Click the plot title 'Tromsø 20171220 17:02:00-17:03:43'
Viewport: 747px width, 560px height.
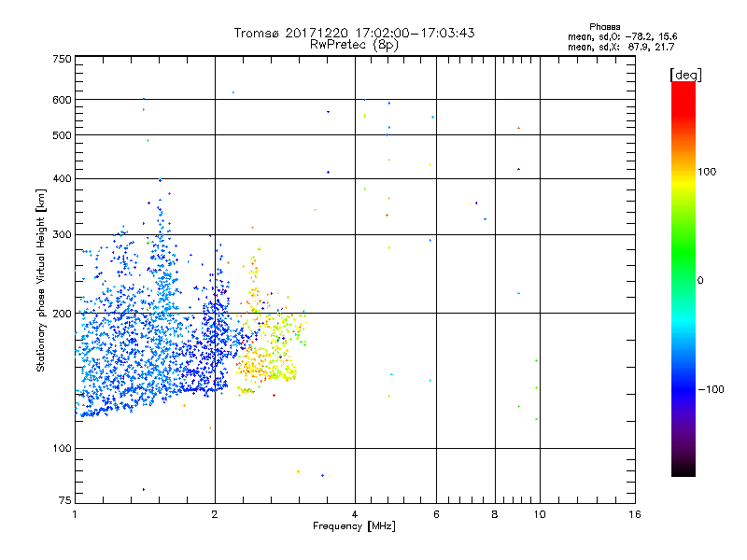point(354,33)
